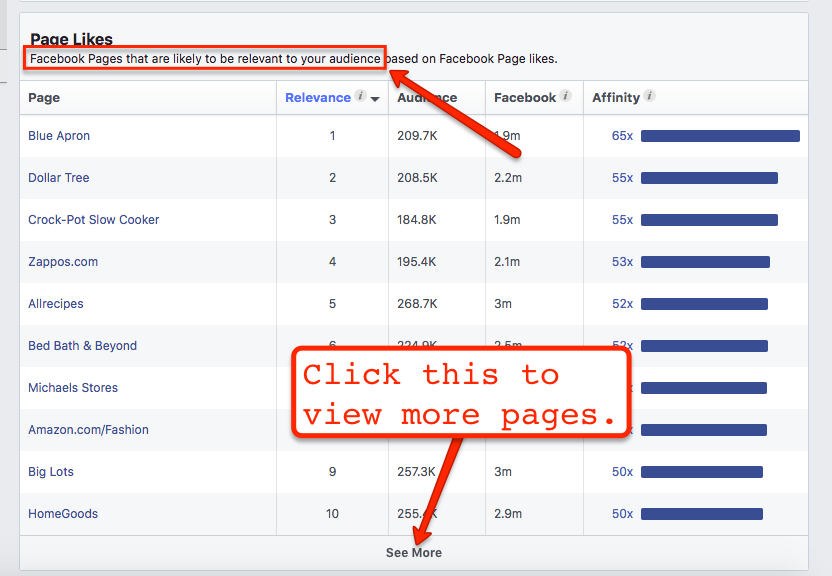Select the 184.8K audience value
Screen dimensions: 832x576
tap(417, 220)
